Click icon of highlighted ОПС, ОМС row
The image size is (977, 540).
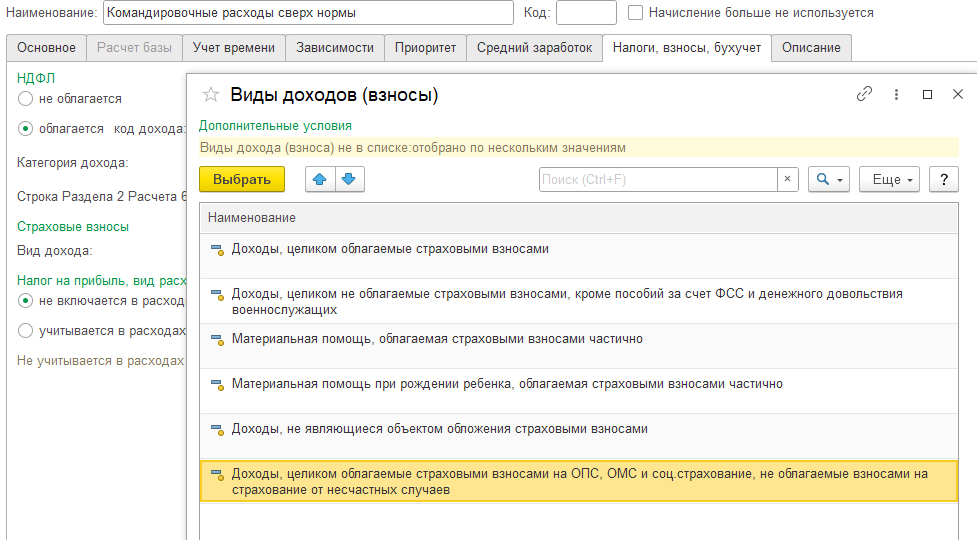click(217, 475)
